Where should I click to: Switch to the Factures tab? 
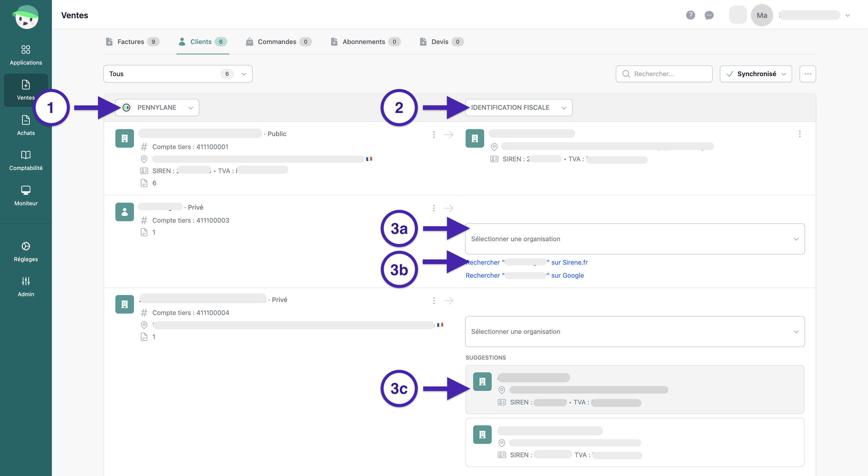tap(131, 42)
